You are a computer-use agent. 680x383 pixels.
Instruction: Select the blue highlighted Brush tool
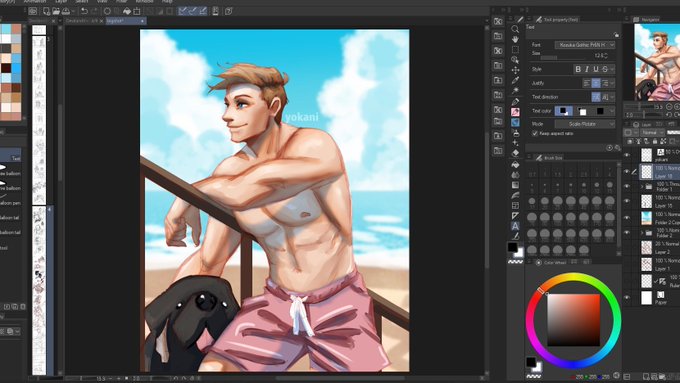[x=515, y=122]
